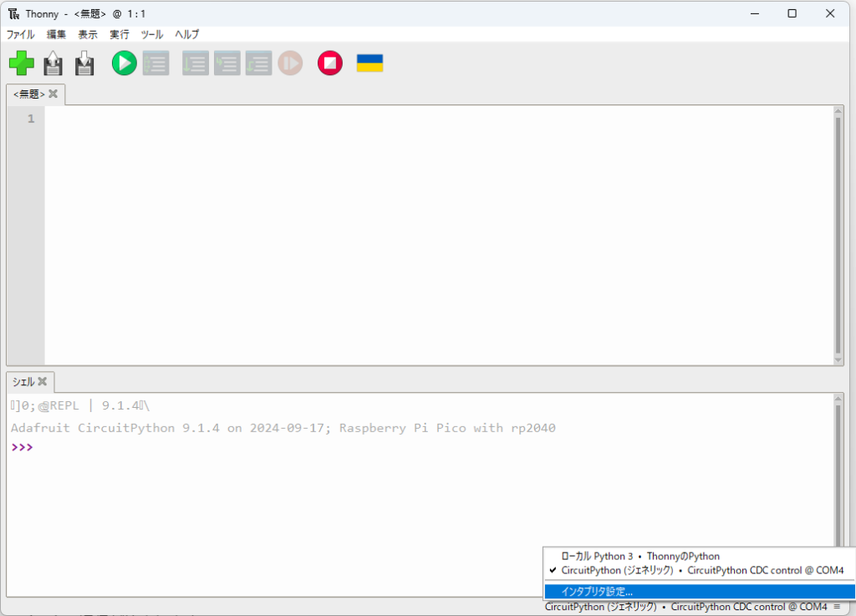Click the Step out debug icon
This screenshot has width=856, height=616.
(259, 63)
